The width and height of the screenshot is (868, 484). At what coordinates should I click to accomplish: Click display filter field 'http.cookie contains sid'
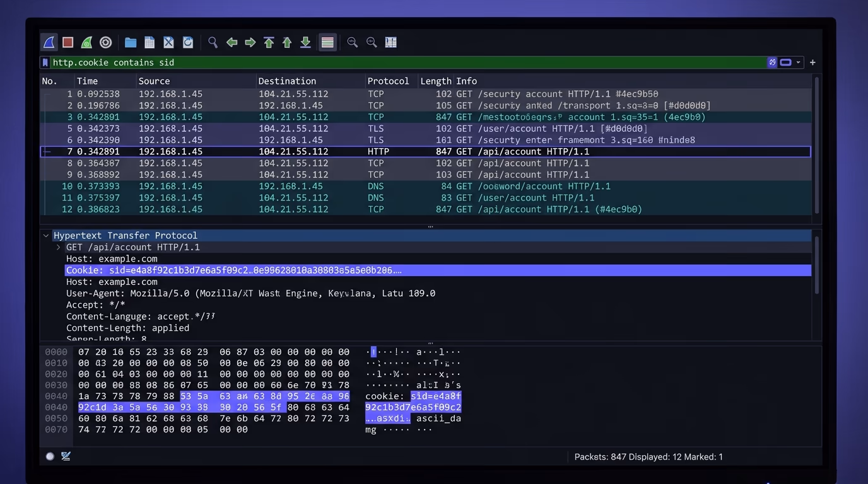click(407, 62)
